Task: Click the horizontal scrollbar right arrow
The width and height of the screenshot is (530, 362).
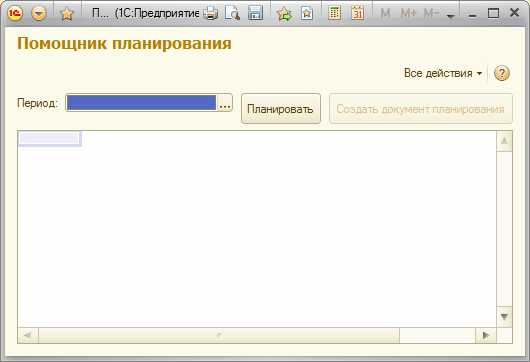Action: [x=486, y=335]
